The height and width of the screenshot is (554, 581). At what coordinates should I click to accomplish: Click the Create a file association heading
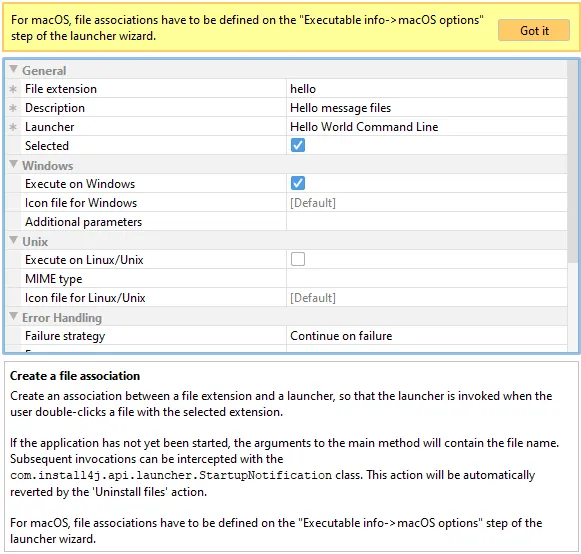pos(75,376)
